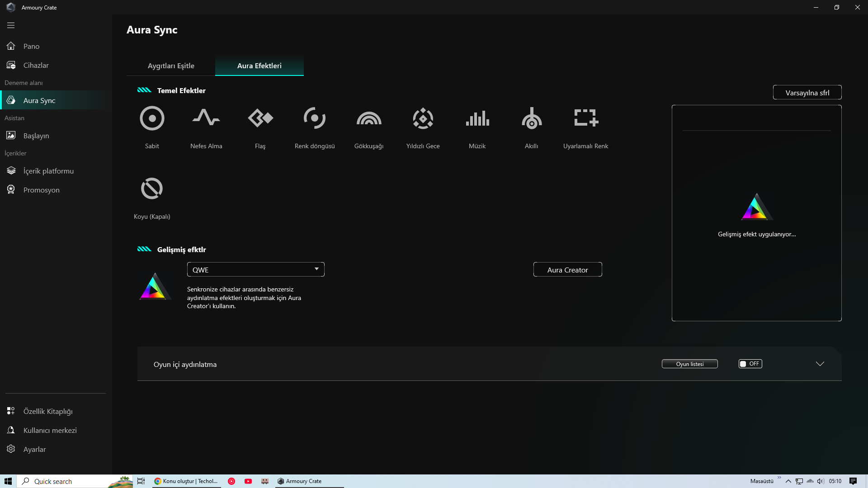Open the hamburger menu in the sidebar
Screen dimensions: 868x488
point(11,26)
